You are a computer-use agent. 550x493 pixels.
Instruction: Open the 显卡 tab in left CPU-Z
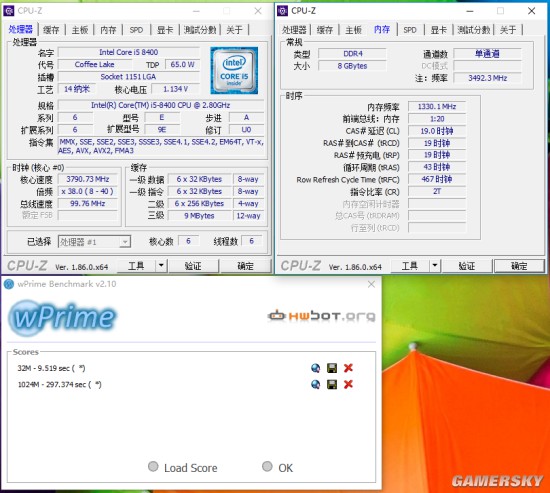(x=165, y=30)
